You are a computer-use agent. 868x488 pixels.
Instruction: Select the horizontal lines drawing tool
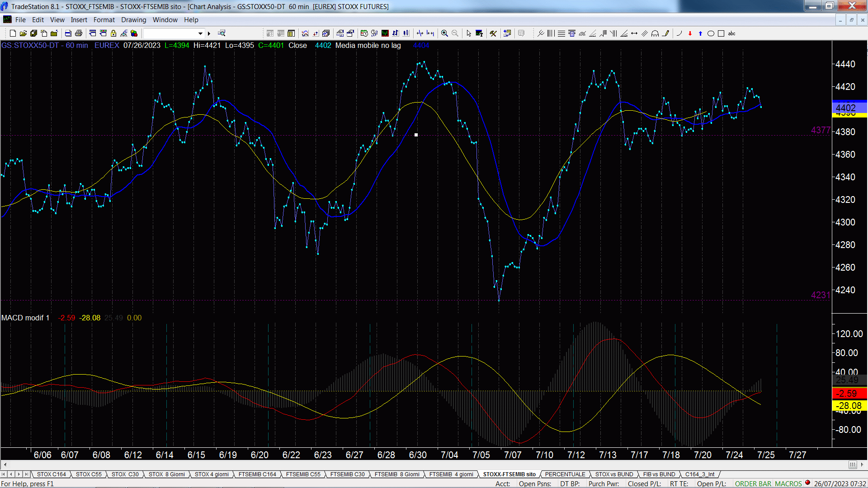pos(561,33)
